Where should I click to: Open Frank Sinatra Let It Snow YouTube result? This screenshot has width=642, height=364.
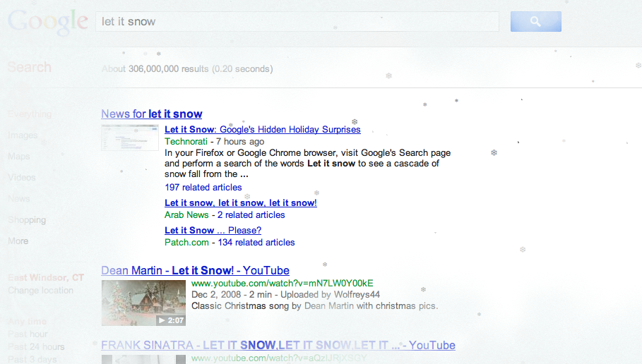(278, 346)
